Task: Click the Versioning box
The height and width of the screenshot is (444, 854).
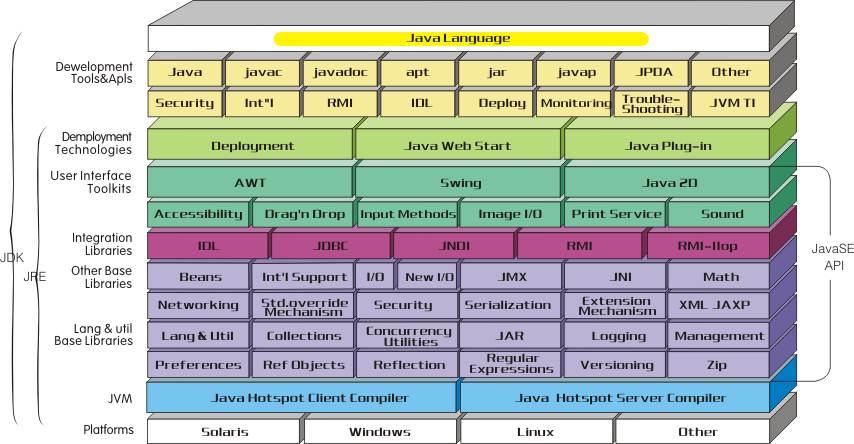Action: coord(615,364)
